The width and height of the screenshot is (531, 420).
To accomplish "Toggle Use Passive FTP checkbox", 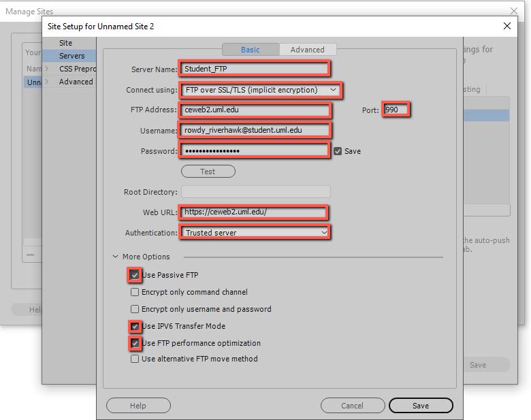I will [135, 275].
